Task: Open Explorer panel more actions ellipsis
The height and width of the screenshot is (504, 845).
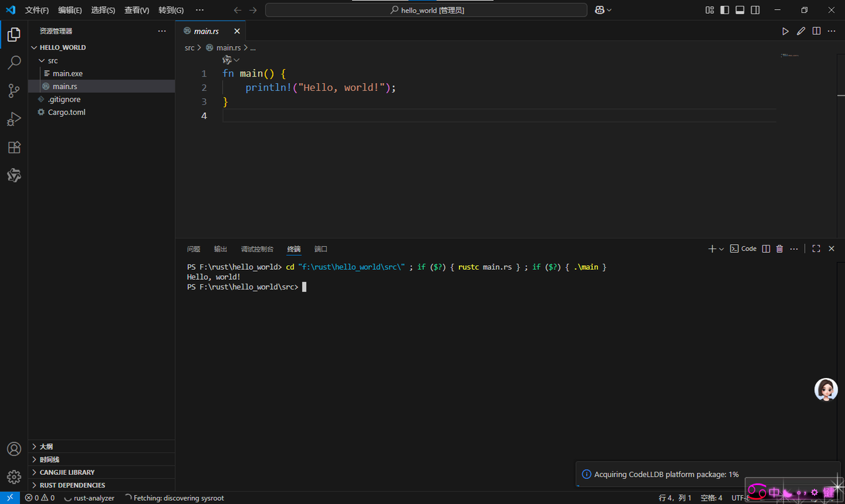Action: (162, 31)
